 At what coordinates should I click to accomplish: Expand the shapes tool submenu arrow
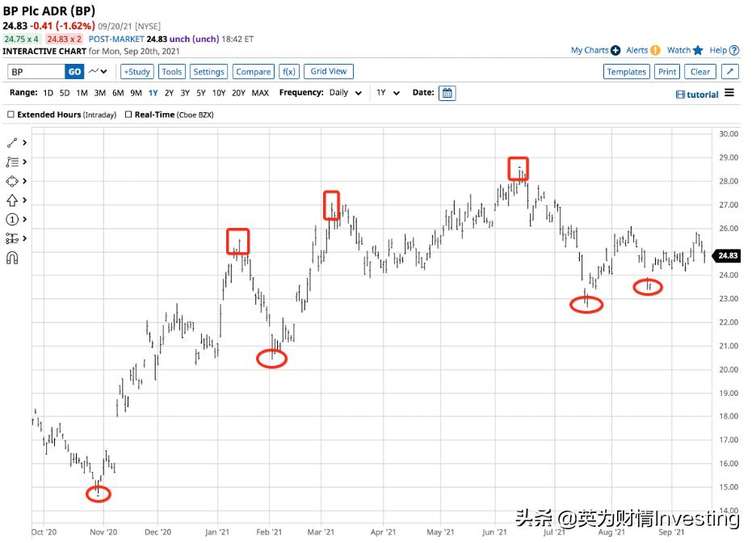[x=24, y=181]
